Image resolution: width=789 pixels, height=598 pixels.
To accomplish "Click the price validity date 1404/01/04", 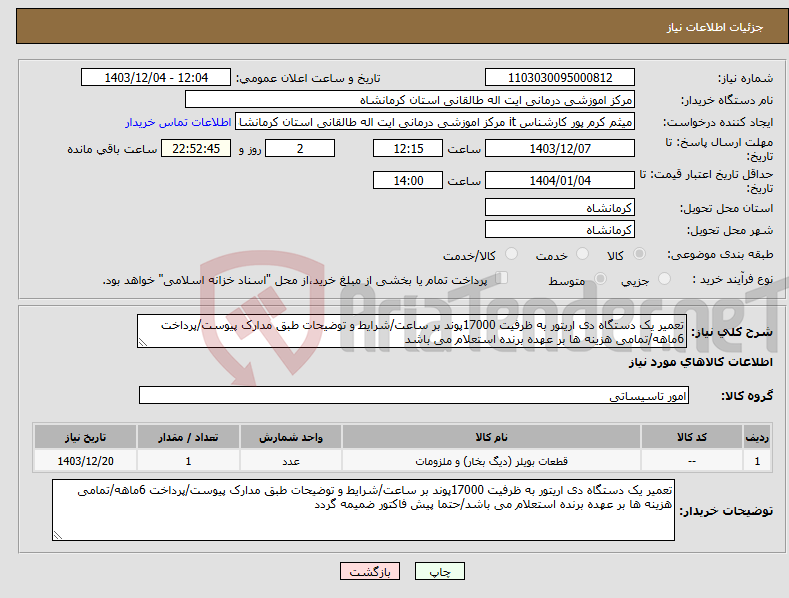I will [x=560, y=180].
